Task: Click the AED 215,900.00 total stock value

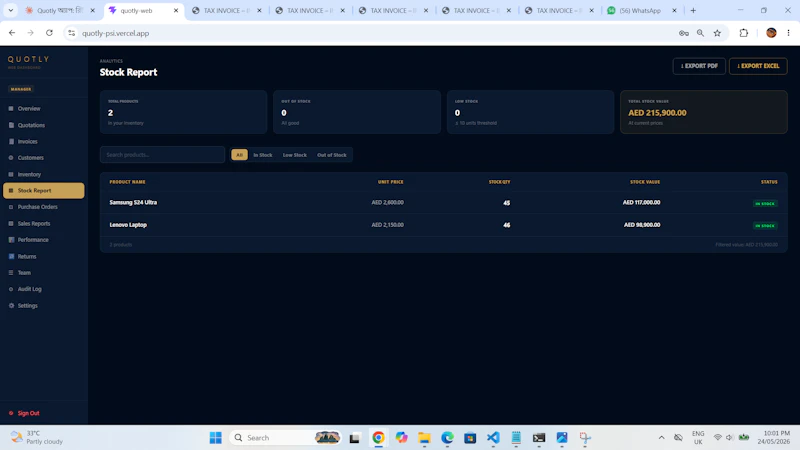Action: 657,113
